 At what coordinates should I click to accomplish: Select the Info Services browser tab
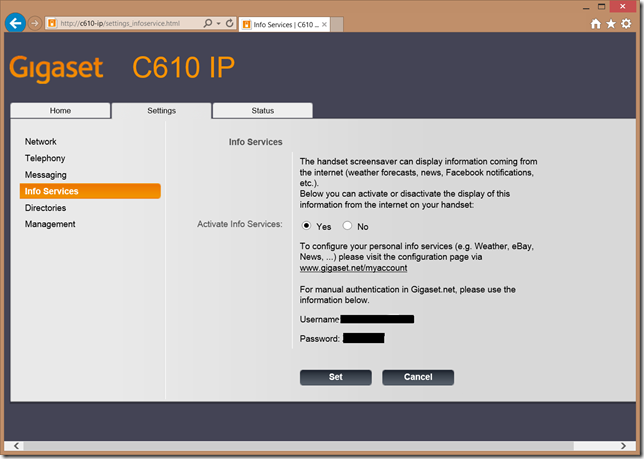tap(284, 25)
